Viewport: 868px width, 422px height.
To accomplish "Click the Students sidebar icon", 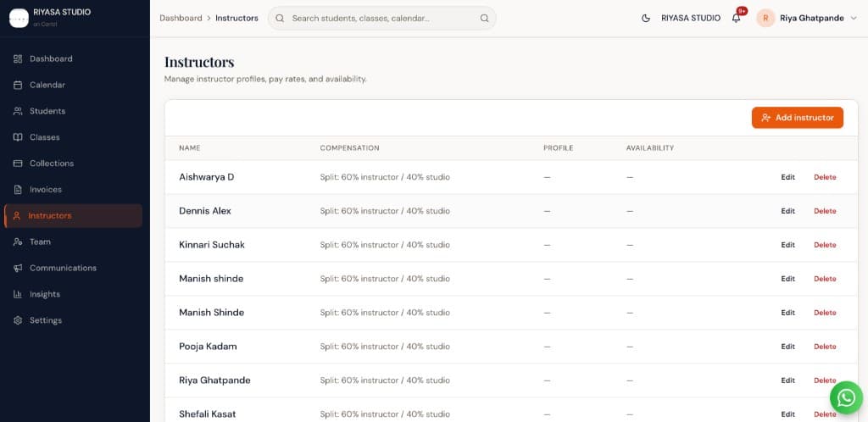I will click(x=18, y=111).
